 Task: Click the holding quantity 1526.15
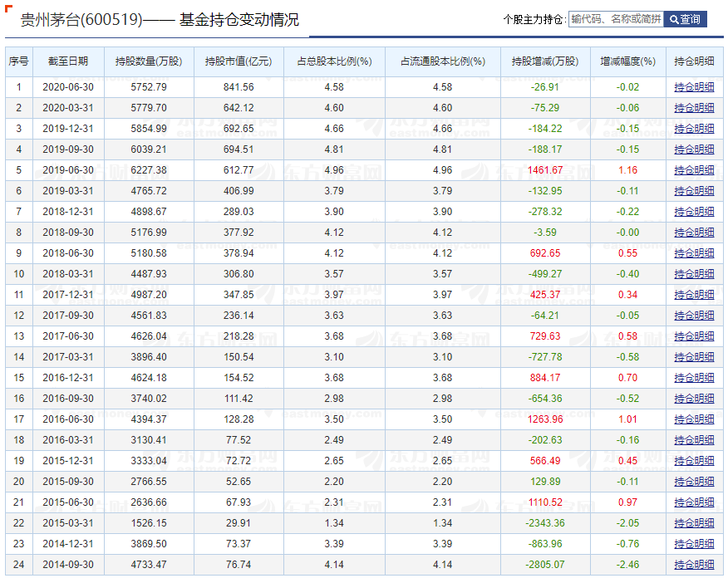point(149,523)
